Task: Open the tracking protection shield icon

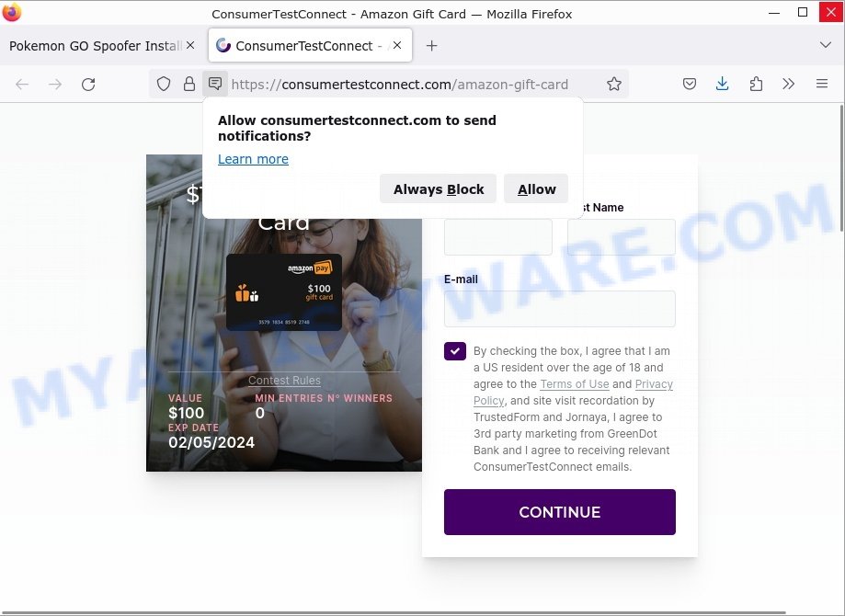Action: pyautogui.click(x=164, y=84)
